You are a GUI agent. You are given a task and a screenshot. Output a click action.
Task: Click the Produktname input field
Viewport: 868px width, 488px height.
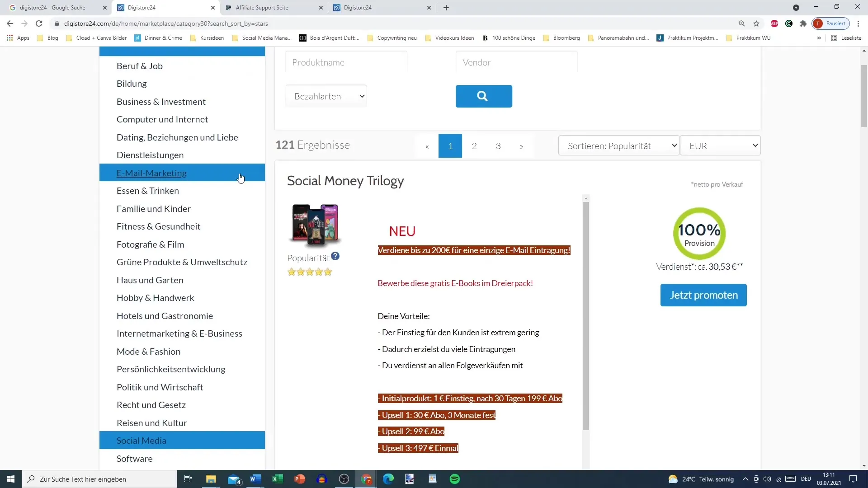[x=346, y=62]
